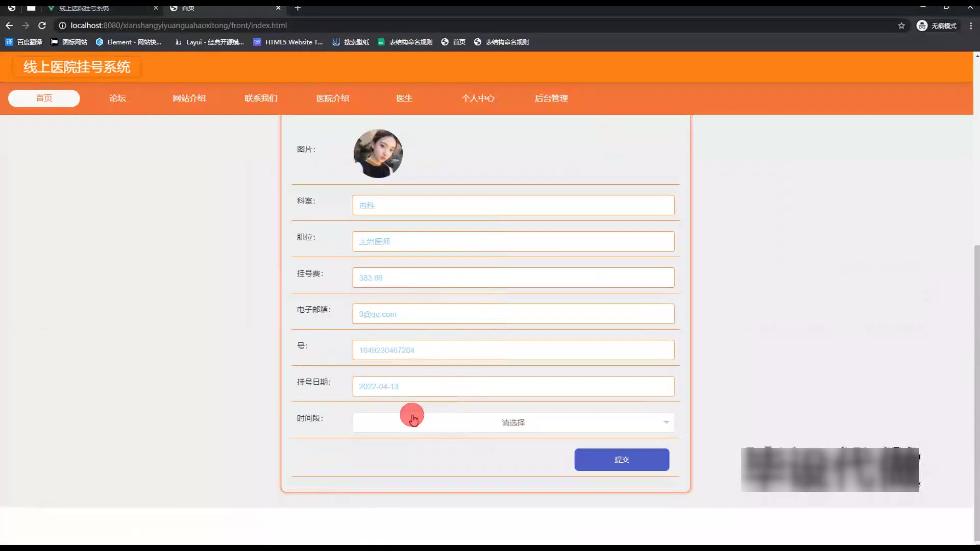Go to the 论坛 menu item
980x551 pixels.
click(x=117, y=98)
